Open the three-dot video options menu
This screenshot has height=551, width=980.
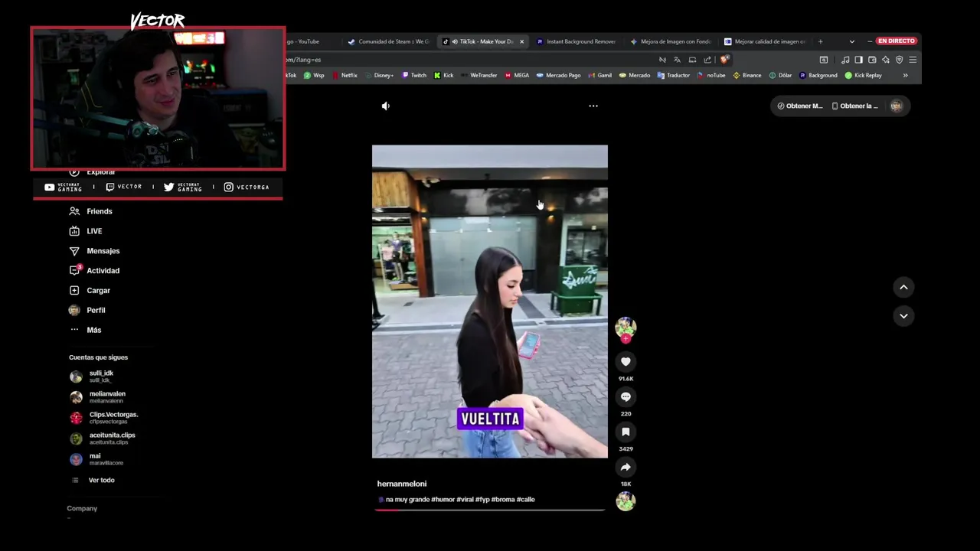tap(593, 106)
